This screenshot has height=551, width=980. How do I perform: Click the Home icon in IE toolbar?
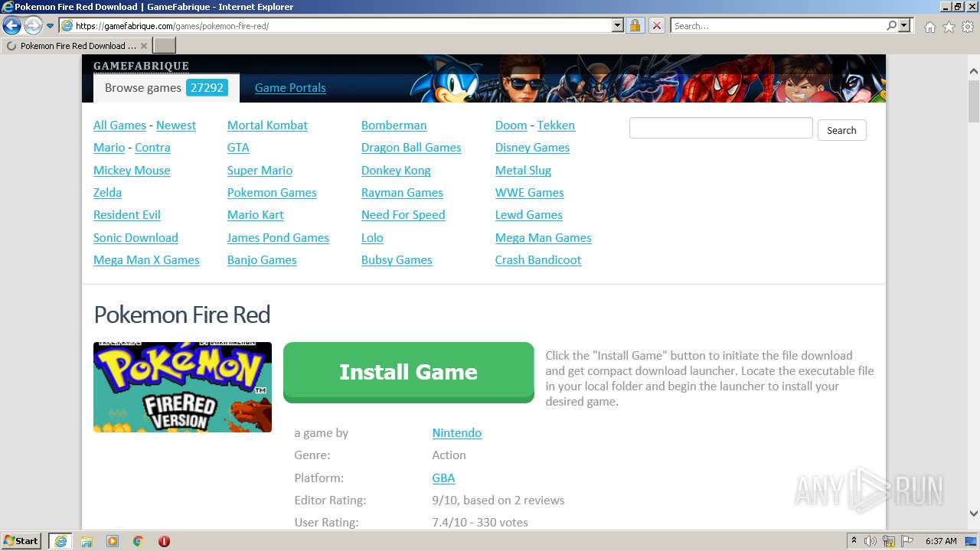pyautogui.click(x=929, y=27)
